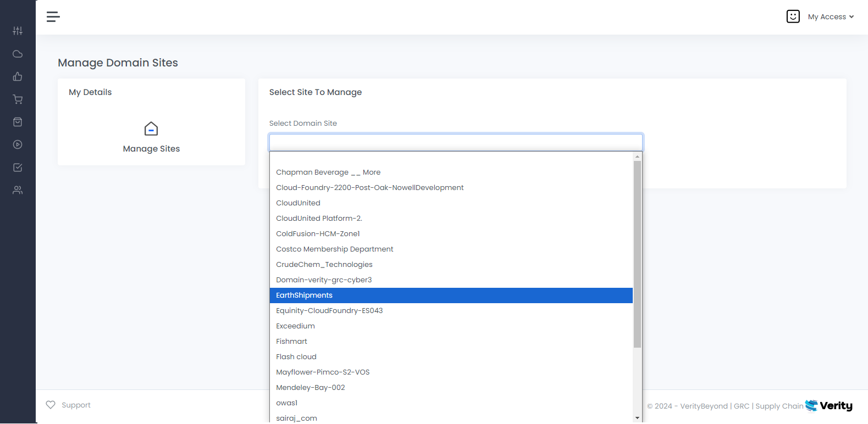The image size is (868, 424).
Task: Choose Mayflower-Pimco-S2-VOS option
Action: tap(451, 372)
